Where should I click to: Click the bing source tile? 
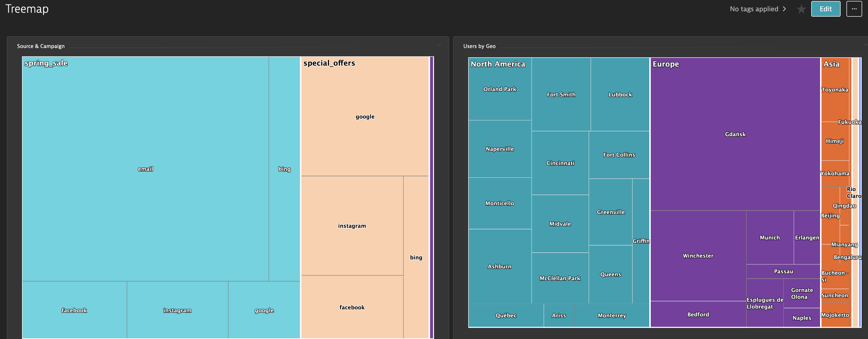(x=284, y=168)
